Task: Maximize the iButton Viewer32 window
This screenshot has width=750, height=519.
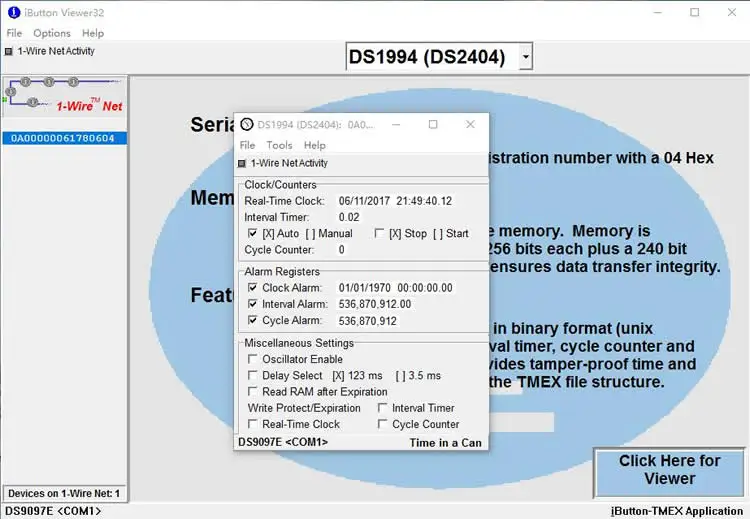Action: (x=695, y=12)
